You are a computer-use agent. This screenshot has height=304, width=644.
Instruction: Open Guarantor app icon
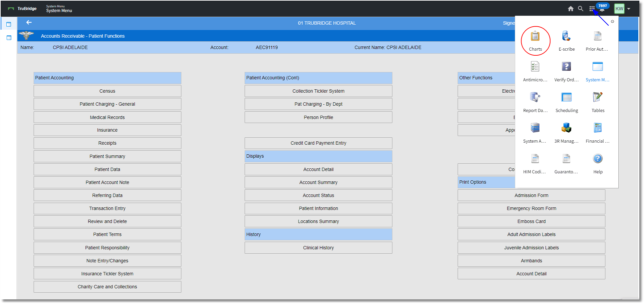point(566,159)
